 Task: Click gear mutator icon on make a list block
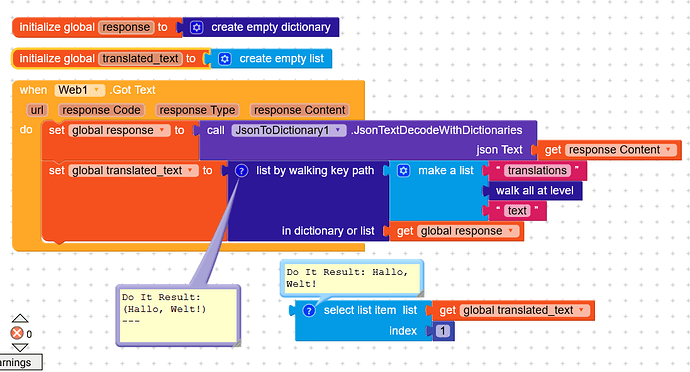tap(404, 170)
